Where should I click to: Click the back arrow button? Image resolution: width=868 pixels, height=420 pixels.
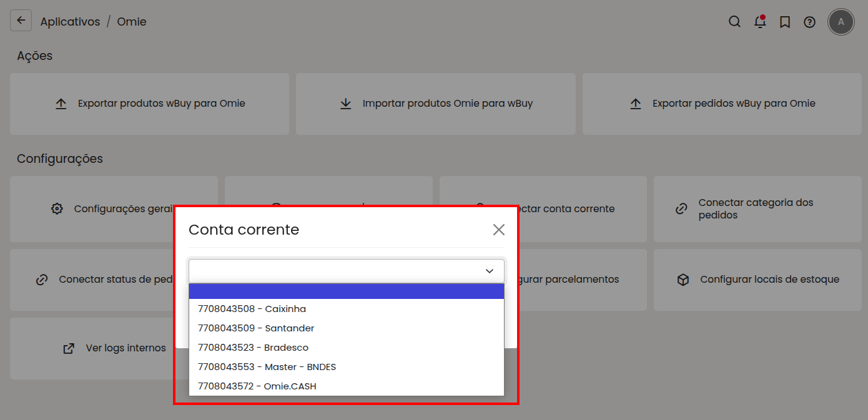(21, 21)
